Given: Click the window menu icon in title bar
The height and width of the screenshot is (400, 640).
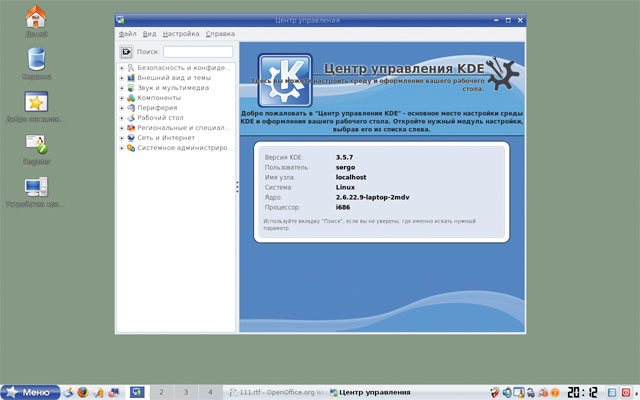Looking at the screenshot, I should pyautogui.click(x=120, y=20).
